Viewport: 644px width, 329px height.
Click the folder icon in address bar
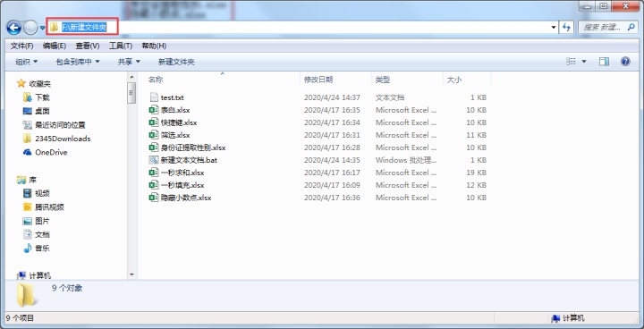pos(54,27)
